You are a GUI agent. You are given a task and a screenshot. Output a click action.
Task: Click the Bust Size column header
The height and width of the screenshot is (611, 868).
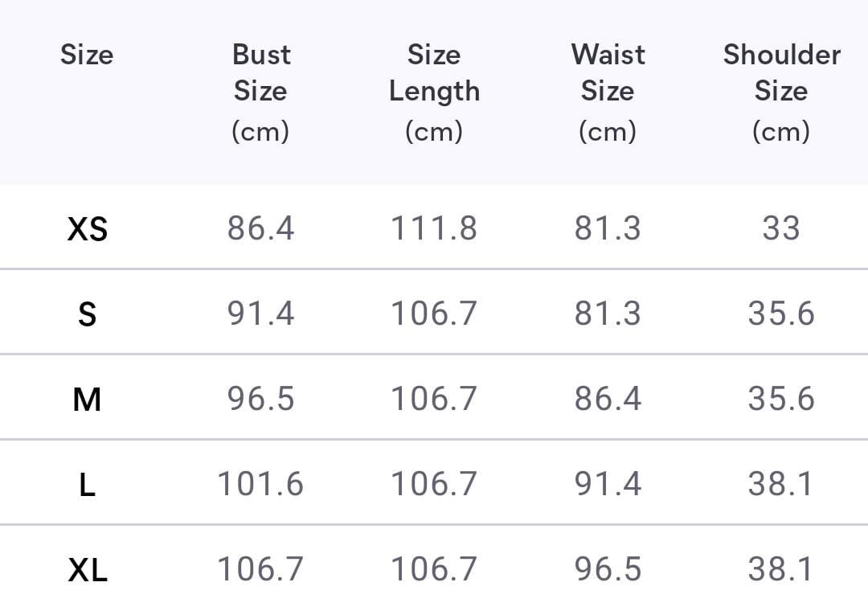click(260, 92)
